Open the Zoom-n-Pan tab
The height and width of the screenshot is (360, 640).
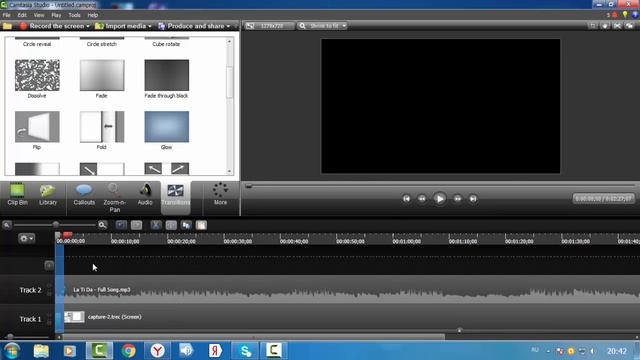click(114, 198)
